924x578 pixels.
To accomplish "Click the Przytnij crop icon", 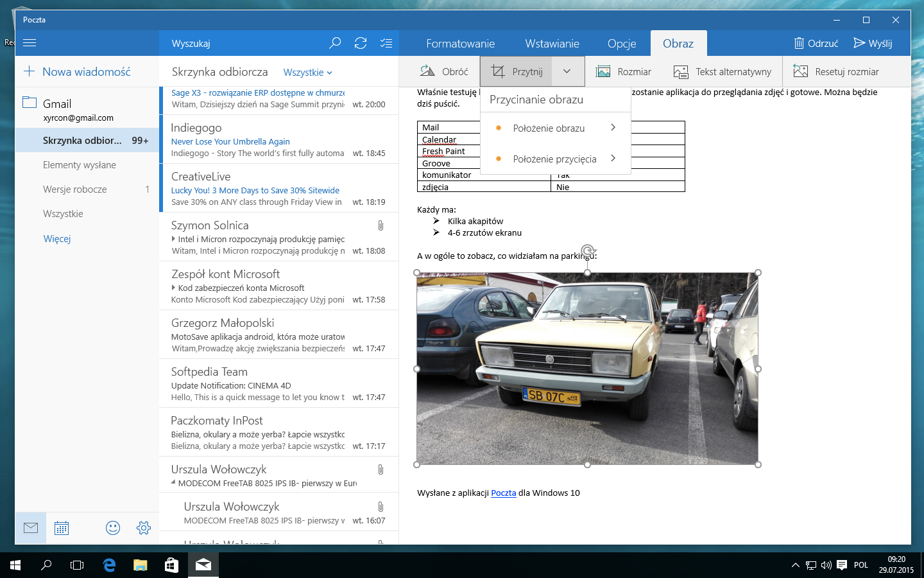I will pyautogui.click(x=498, y=71).
